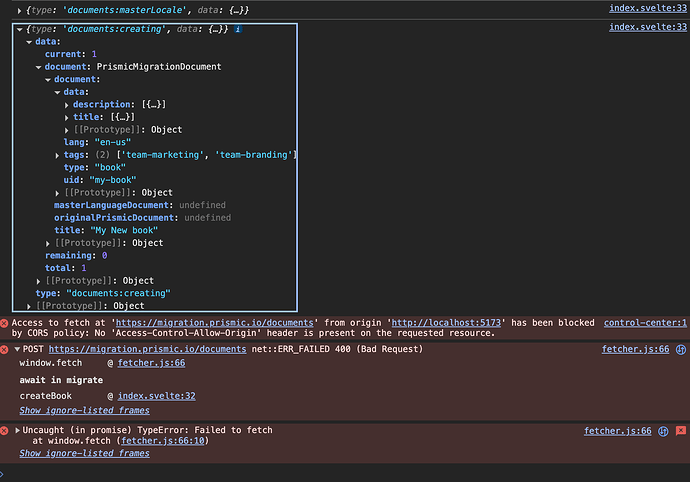Open the control-center:1 source link
Screen dimensions: 690x482
click(x=645, y=322)
